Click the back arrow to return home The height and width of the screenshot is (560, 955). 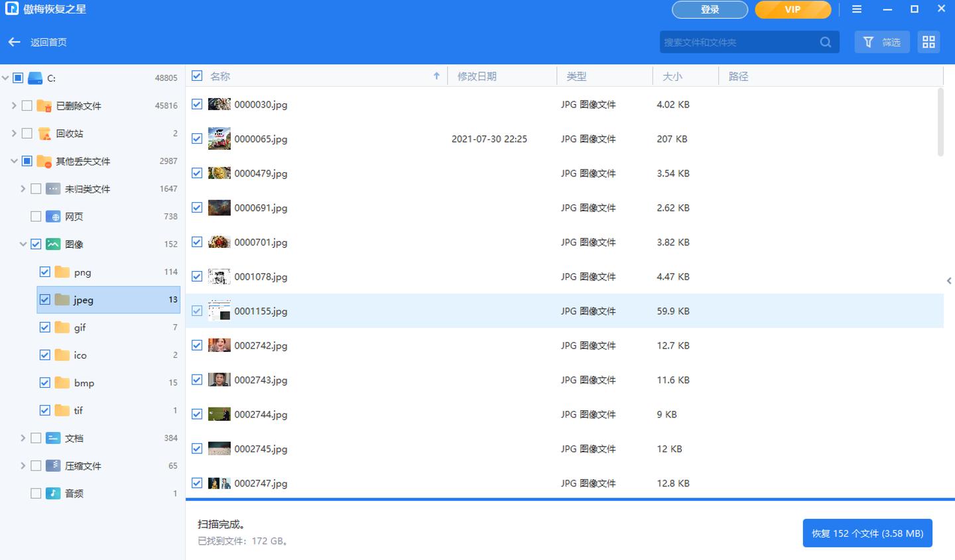click(15, 42)
